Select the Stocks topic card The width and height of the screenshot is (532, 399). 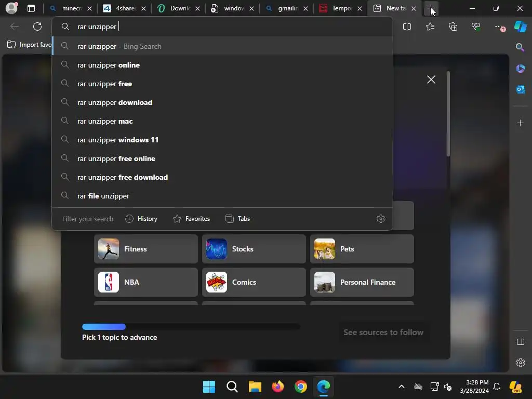pos(254,249)
